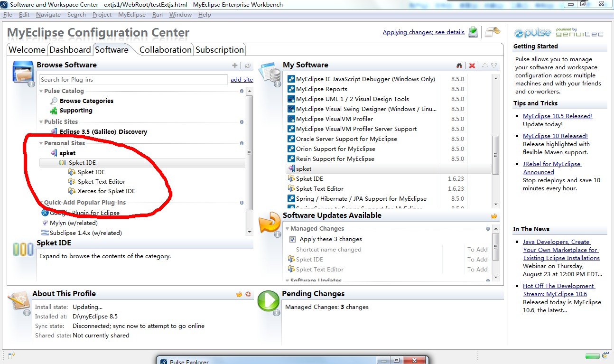Collapse the Personal Sites section
Screen dimensions: 614x364
click(41, 143)
